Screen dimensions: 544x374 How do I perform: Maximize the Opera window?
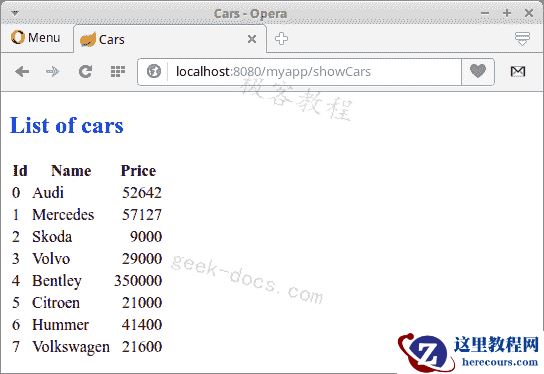coord(507,13)
